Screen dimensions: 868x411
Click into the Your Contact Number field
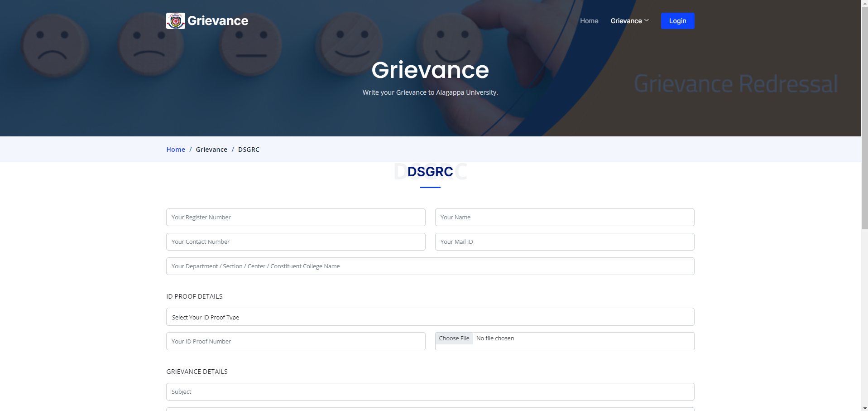296,242
